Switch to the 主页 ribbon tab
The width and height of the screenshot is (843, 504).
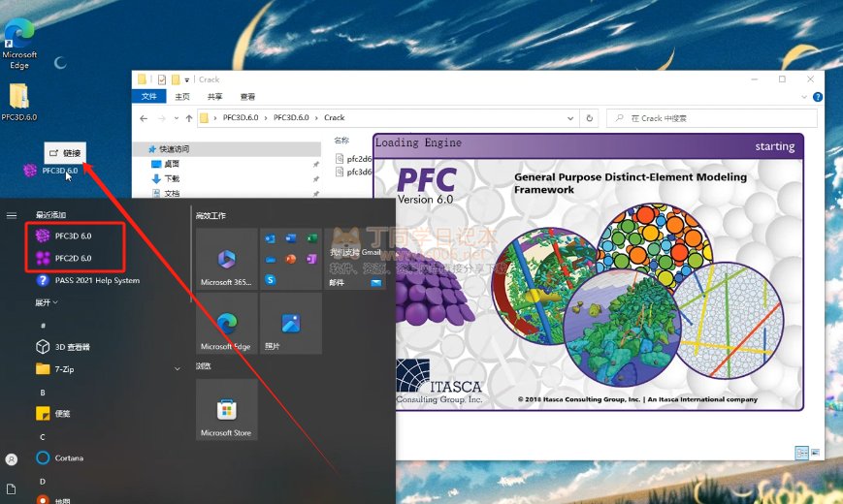coord(183,97)
